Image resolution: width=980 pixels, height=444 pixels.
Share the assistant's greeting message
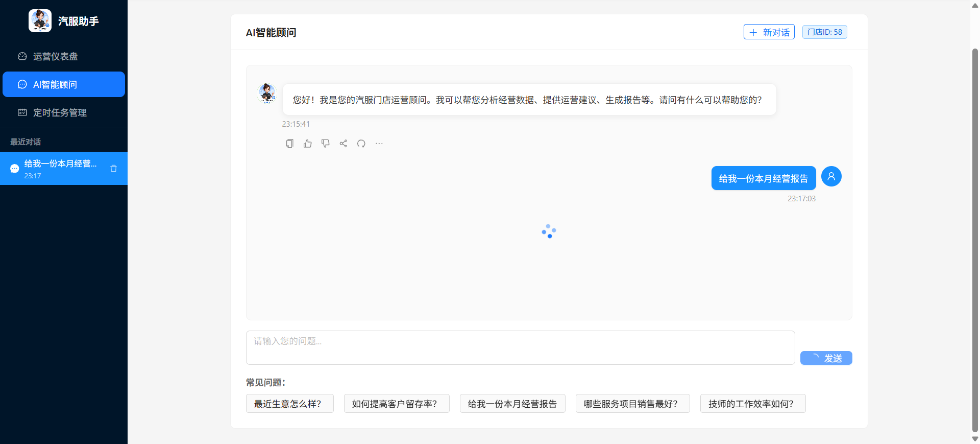coord(344,144)
